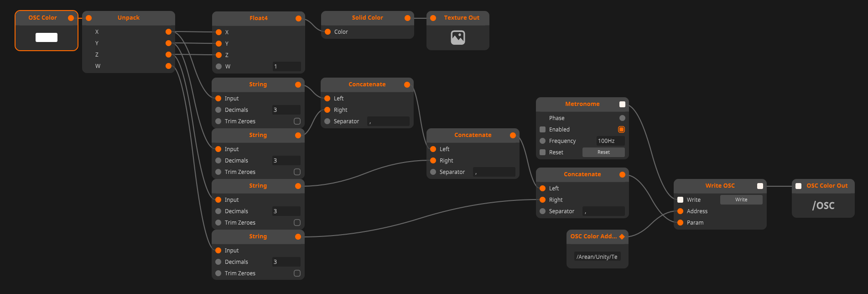Screen dimensions: 868x294
Task: Click the OSC Color node's output port
Action: pos(71,18)
